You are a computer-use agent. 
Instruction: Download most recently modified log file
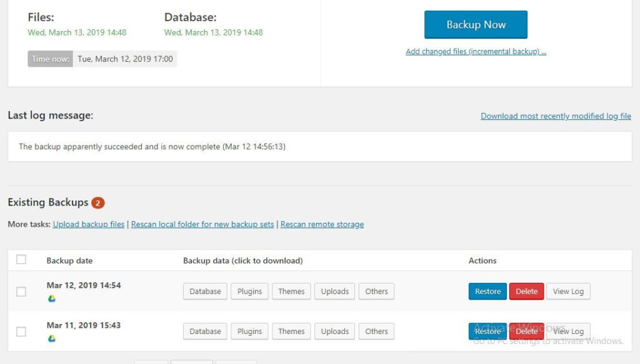pyautogui.click(x=556, y=116)
